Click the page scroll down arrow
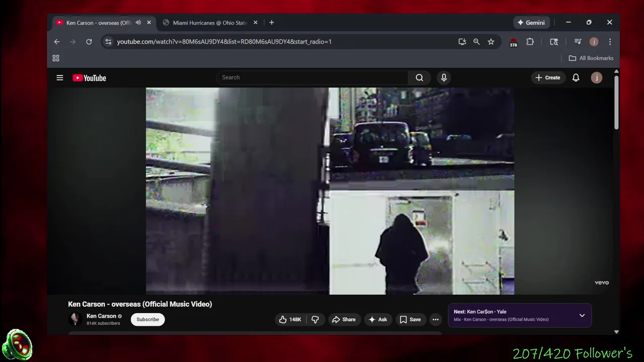The image size is (644, 362). tap(616, 332)
